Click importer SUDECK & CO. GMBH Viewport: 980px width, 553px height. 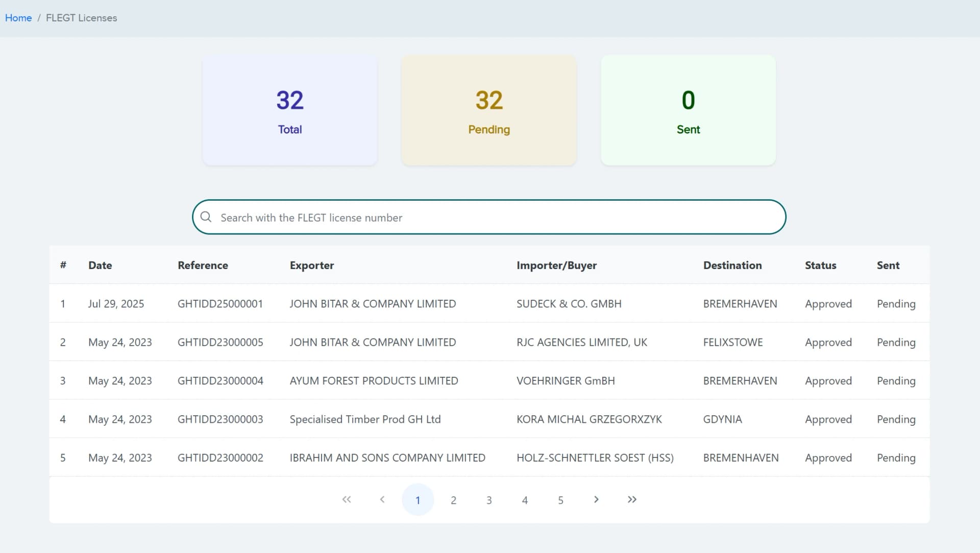click(x=569, y=304)
